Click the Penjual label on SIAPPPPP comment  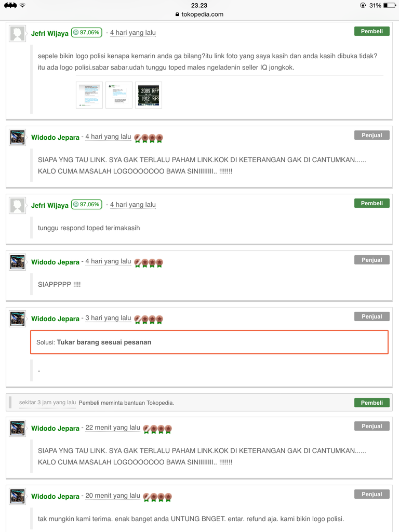(372, 260)
